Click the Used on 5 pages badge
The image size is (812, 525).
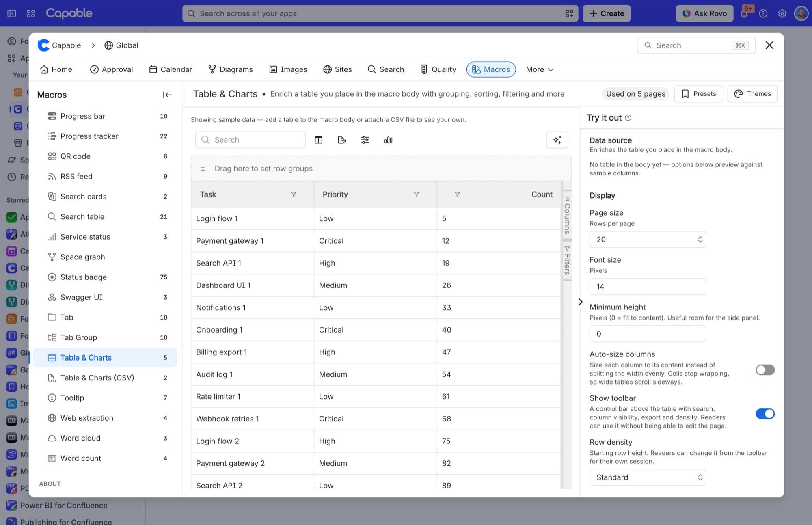636,94
